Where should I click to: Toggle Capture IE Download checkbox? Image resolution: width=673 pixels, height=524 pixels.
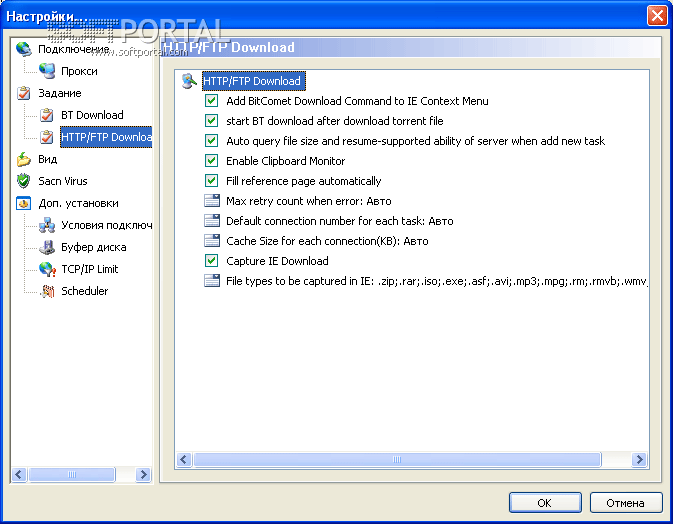pyautogui.click(x=211, y=260)
